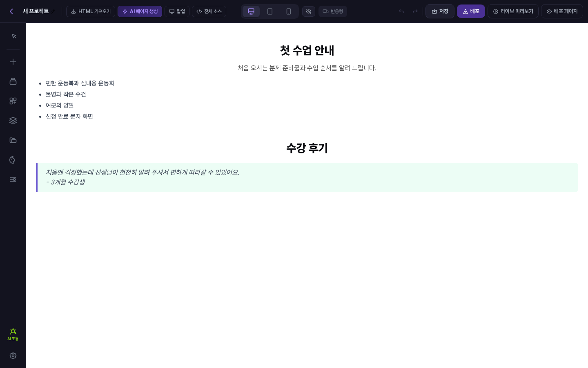The image size is (588, 368).
Task: Deploy the page with 배포
Action: (x=471, y=11)
